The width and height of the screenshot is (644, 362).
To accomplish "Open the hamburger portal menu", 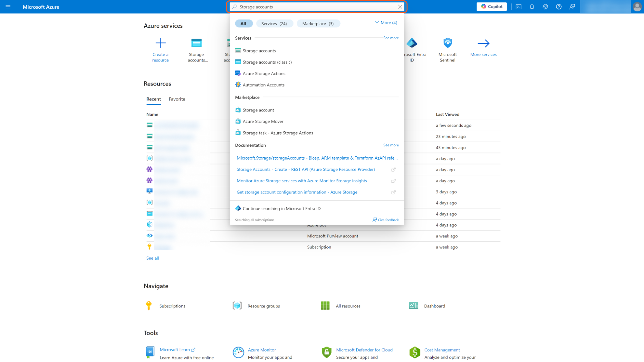I will pyautogui.click(x=8, y=6).
